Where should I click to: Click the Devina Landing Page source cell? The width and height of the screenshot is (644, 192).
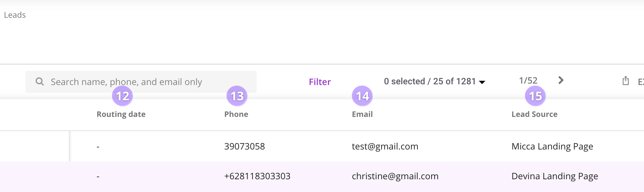point(554,176)
